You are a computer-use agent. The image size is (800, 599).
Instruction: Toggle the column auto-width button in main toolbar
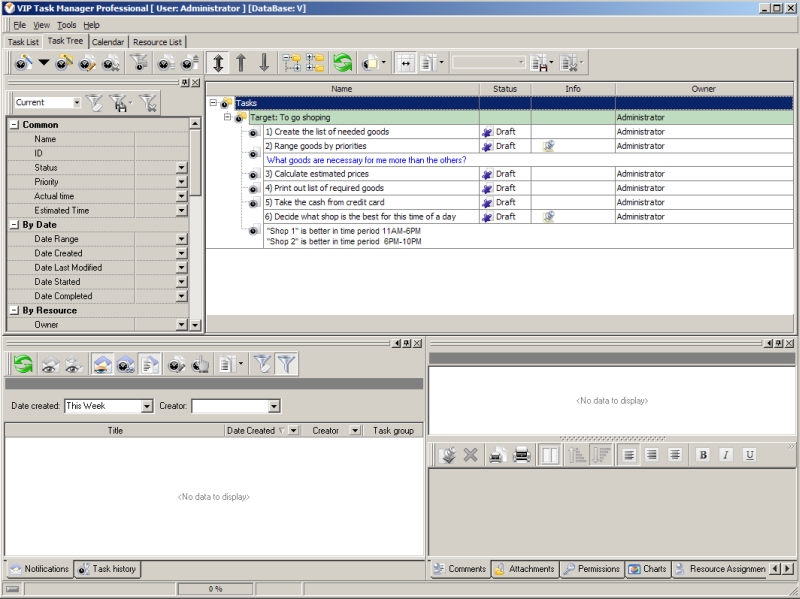click(x=405, y=63)
